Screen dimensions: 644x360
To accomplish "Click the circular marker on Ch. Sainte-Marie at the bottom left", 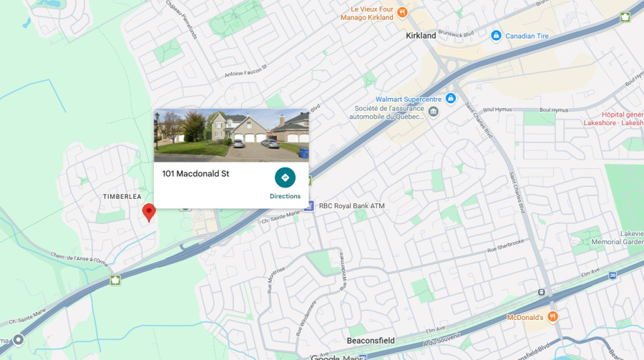I will (x=18, y=340).
